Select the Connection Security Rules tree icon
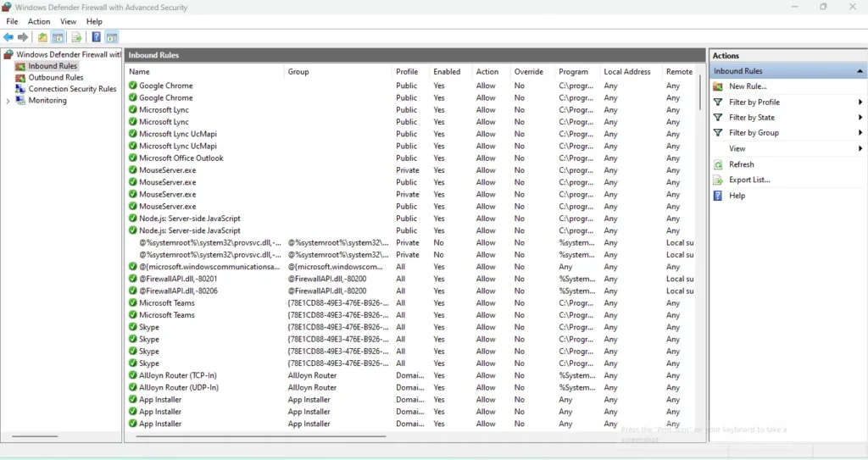 (x=20, y=89)
